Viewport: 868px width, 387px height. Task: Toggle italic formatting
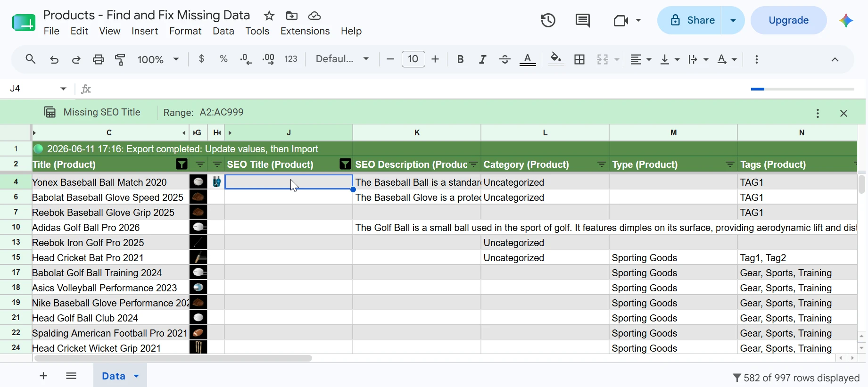coord(483,59)
